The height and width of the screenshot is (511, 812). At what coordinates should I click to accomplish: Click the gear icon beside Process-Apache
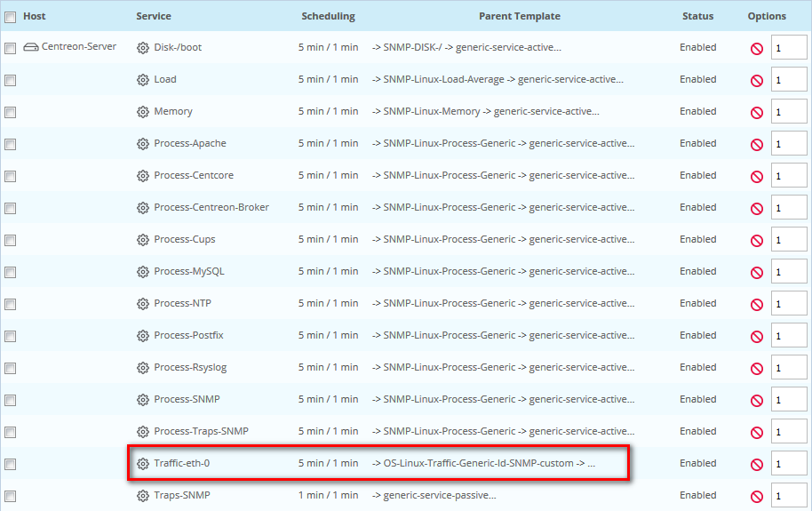click(x=143, y=144)
